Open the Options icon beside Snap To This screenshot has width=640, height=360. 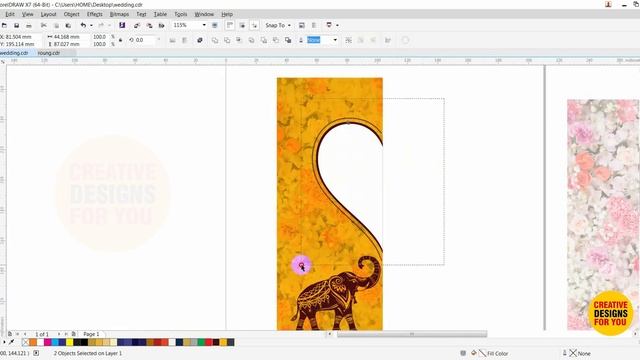pyautogui.click(x=302, y=25)
